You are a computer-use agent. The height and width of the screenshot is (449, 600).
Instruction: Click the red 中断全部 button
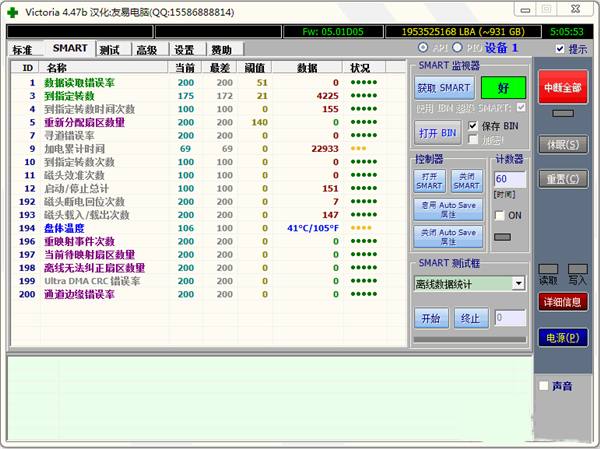pyautogui.click(x=563, y=88)
